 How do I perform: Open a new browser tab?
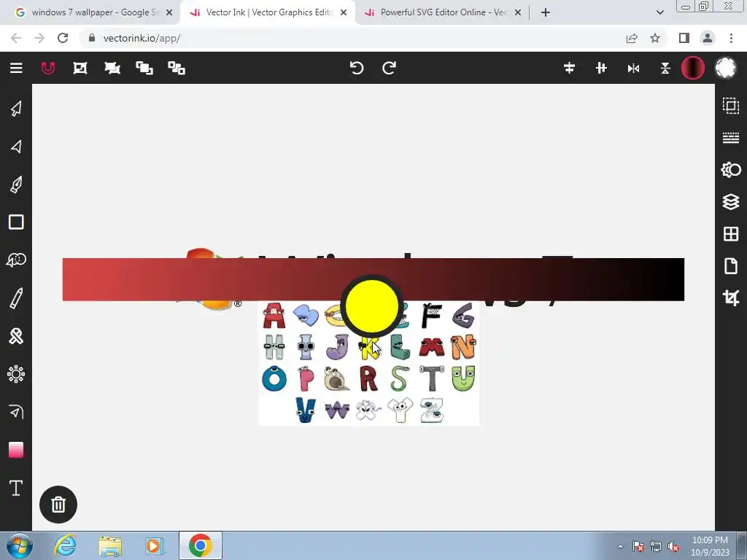(546, 12)
